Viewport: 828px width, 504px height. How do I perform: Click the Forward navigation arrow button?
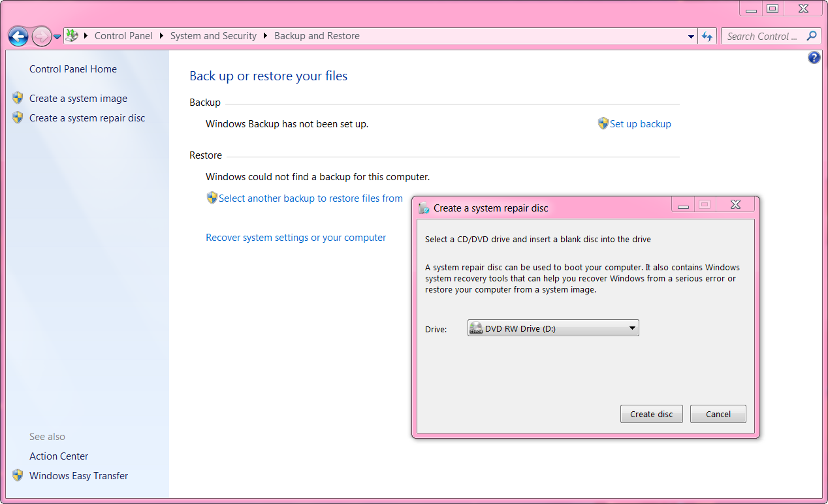(41, 36)
